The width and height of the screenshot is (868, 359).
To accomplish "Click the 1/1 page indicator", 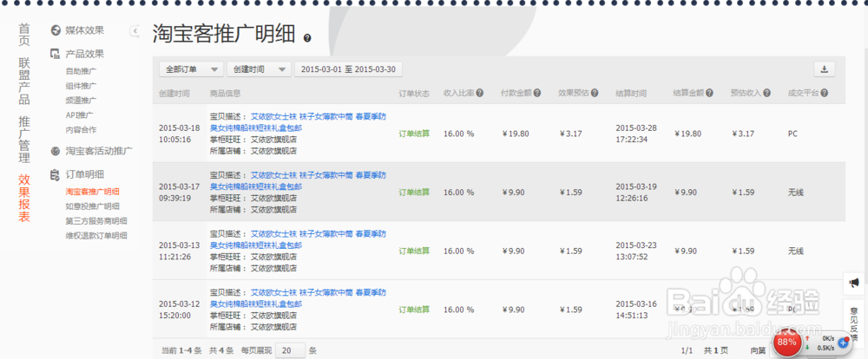I will pyautogui.click(x=687, y=350).
